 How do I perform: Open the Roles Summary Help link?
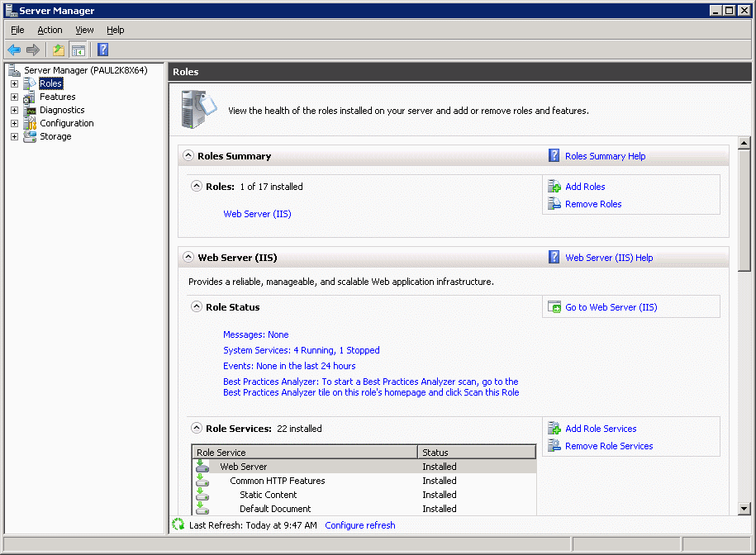click(605, 156)
